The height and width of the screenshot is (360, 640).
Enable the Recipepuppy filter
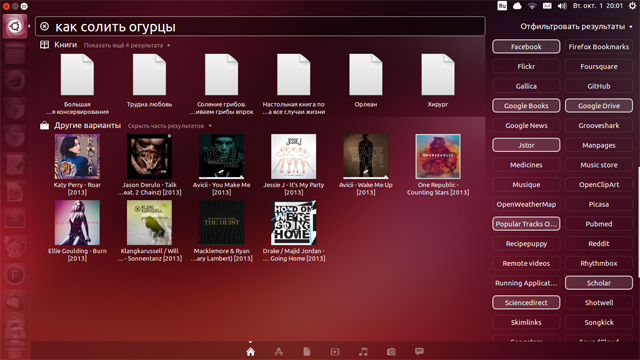(526, 244)
